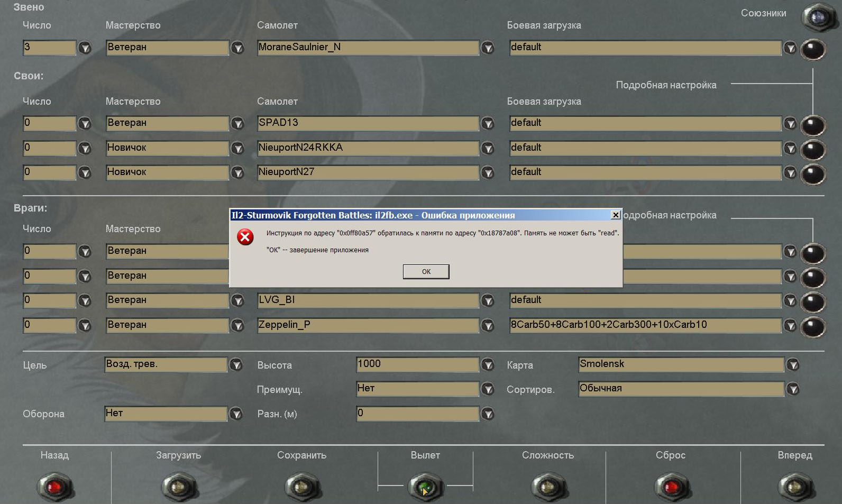Toggle the Союзники side switch

pos(818,17)
